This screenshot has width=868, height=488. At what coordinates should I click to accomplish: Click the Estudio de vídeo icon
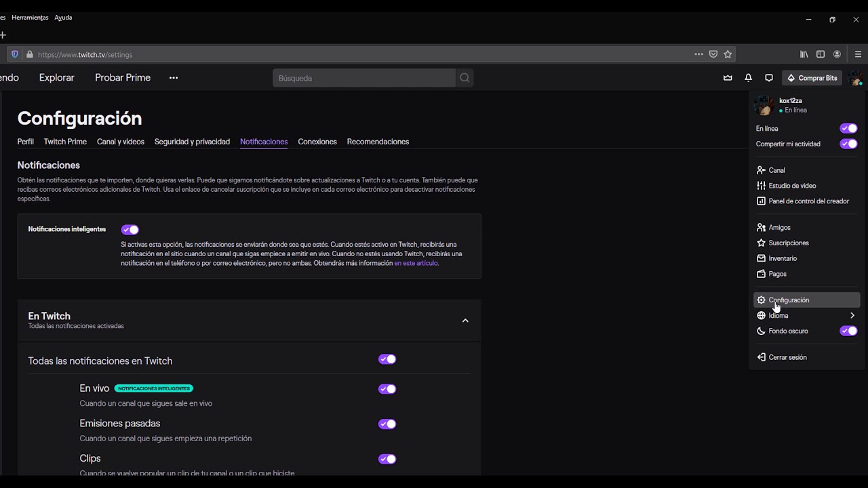[761, 186]
